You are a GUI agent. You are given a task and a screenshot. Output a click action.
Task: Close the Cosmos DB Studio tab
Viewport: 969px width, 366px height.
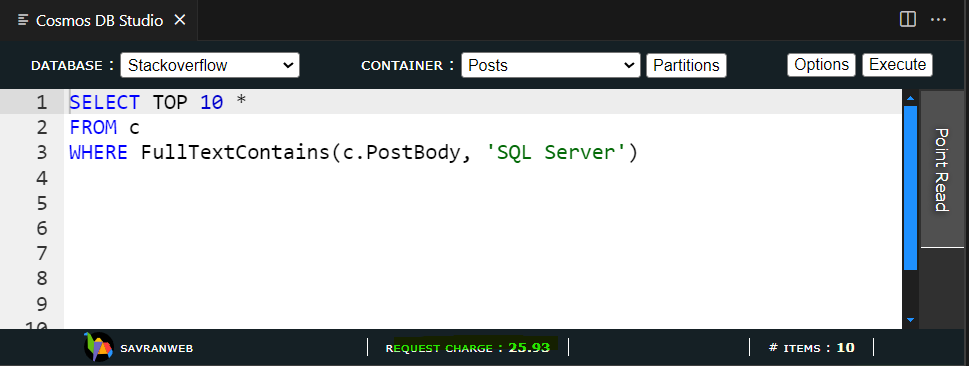180,20
